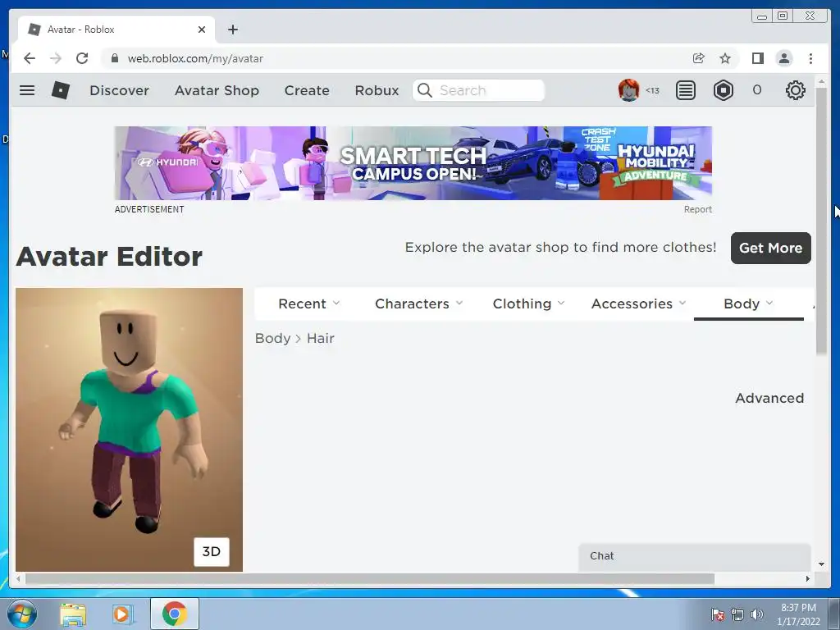
Task: Click the Hair breadcrumb text
Action: point(321,339)
